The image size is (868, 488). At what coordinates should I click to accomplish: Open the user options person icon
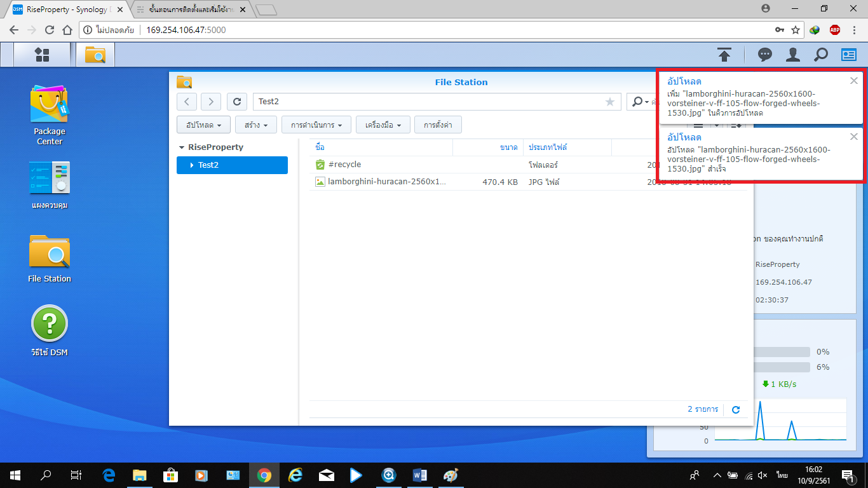click(x=792, y=55)
